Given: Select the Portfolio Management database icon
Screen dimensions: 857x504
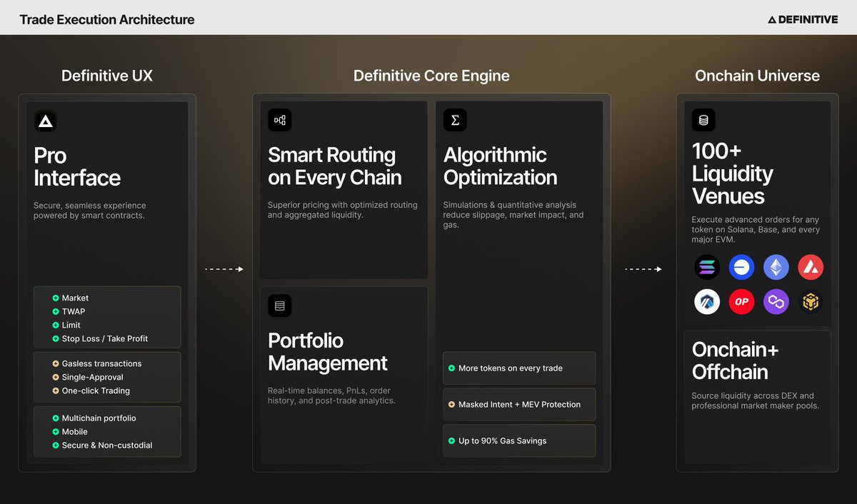Looking at the screenshot, I should point(279,305).
